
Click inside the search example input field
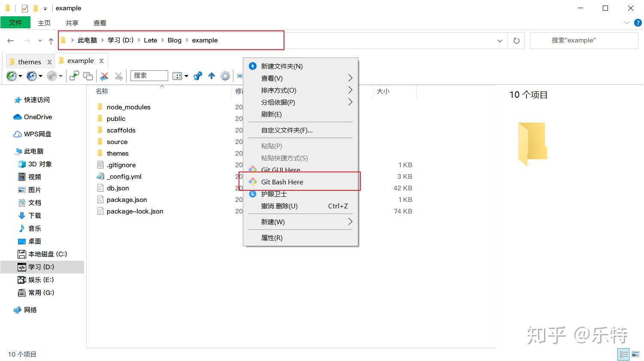583,40
